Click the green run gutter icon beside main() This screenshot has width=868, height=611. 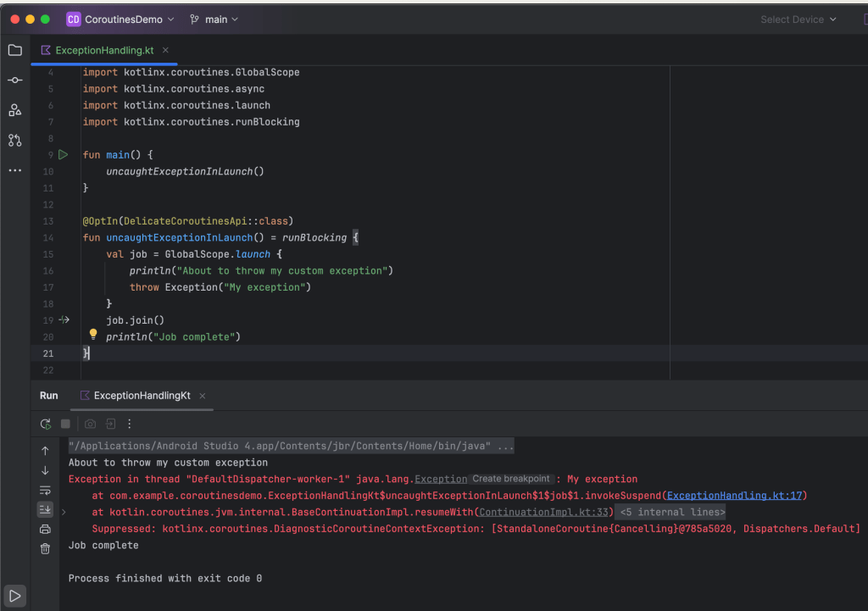(x=64, y=154)
